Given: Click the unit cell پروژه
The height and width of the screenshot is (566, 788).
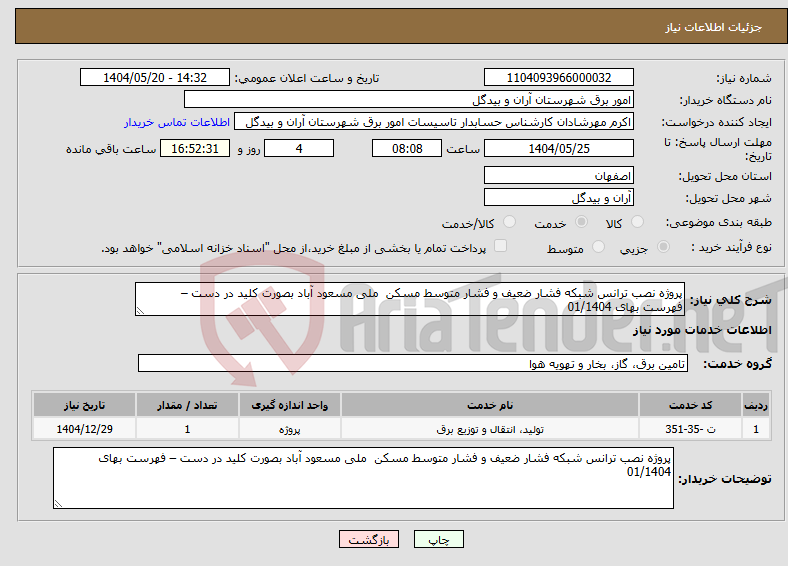Looking at the screenshot, I should [289, 429].
